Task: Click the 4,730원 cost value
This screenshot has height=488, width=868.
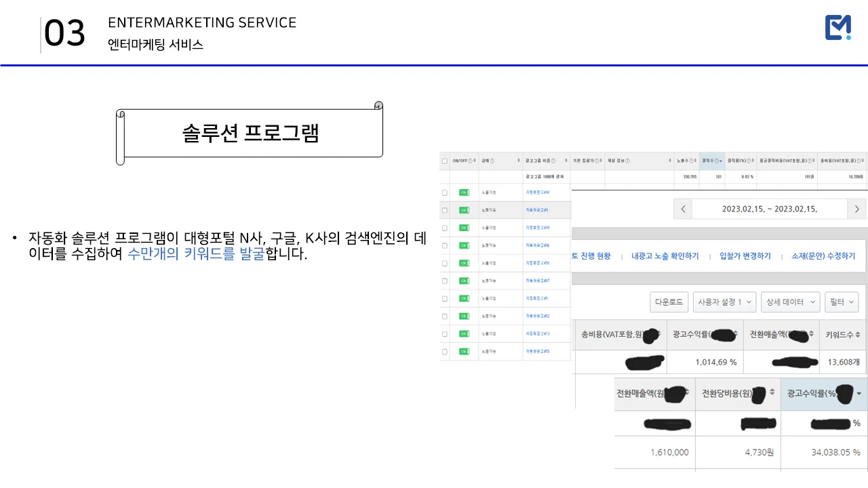Action: click(759, 452)
